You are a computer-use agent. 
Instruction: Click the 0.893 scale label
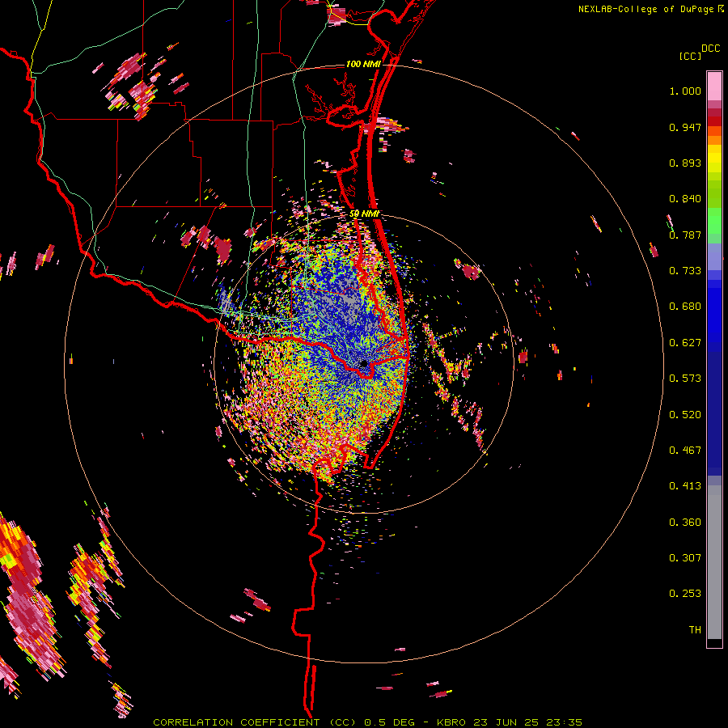pyautogui.click(x=685, y=163)
